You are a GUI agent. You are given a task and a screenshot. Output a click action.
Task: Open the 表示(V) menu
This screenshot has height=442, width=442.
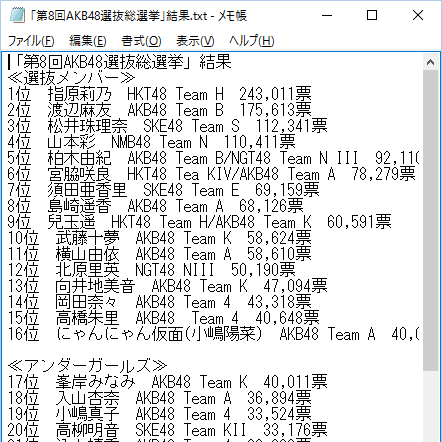tap(195, 41)
